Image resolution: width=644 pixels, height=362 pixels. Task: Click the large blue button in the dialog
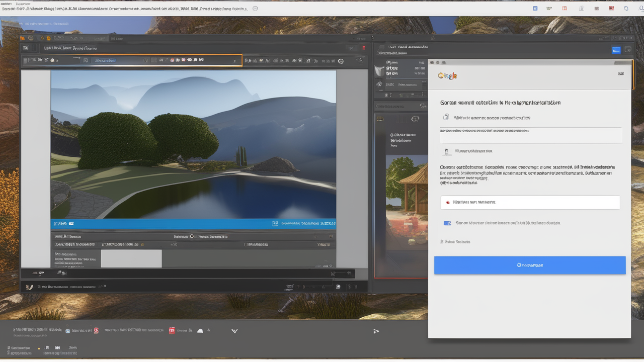[x=530, y=265]
